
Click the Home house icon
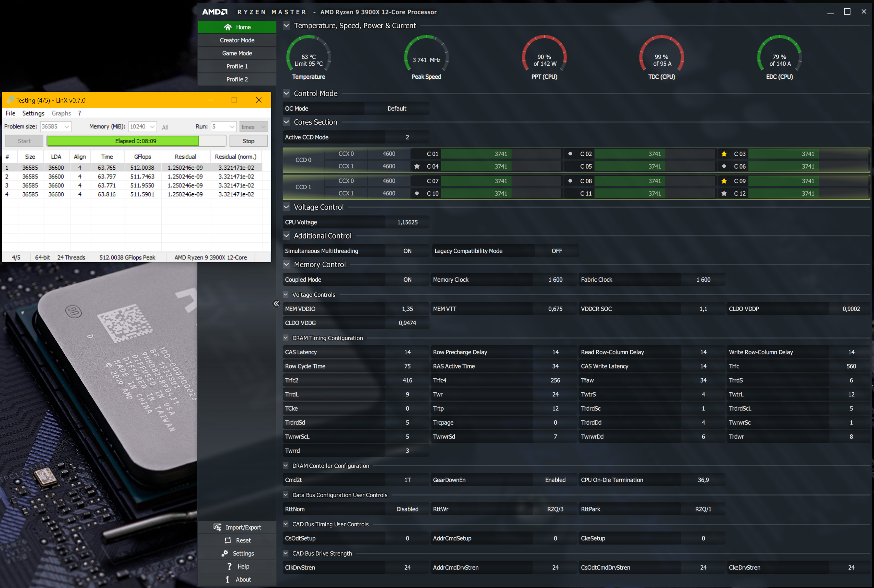[x=228, y=27]
